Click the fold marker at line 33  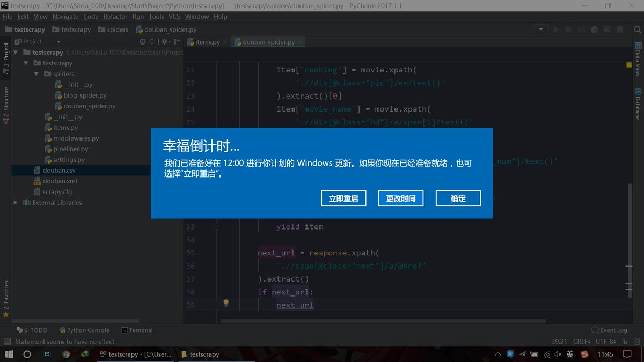(x=216, y=227)
